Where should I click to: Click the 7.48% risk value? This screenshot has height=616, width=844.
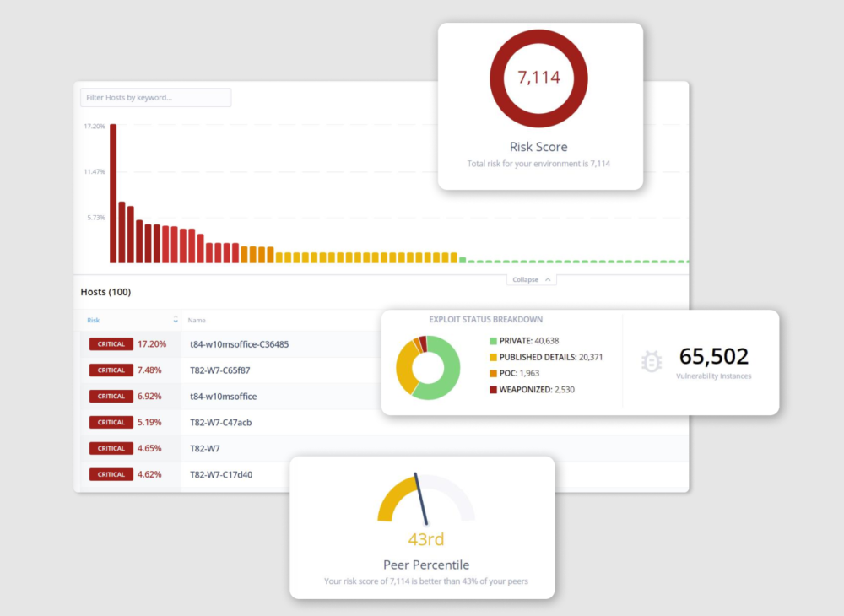149,370
